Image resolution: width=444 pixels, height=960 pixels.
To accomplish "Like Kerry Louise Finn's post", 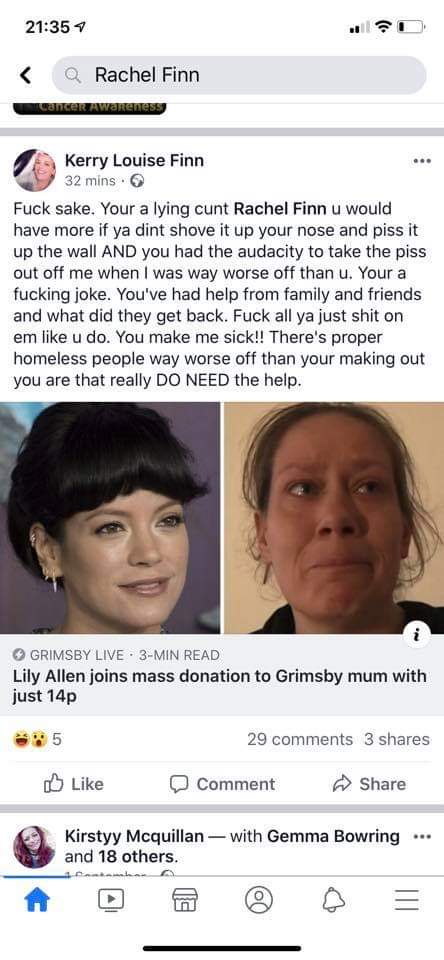I will point(73,784).
